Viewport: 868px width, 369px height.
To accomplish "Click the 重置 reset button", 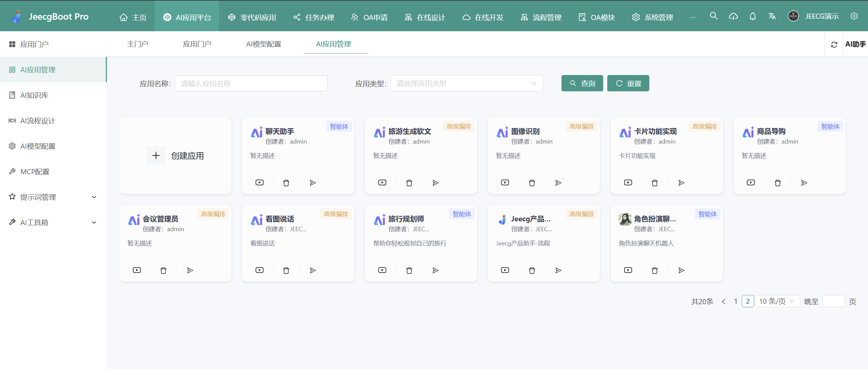I will [x=628, y=84].
